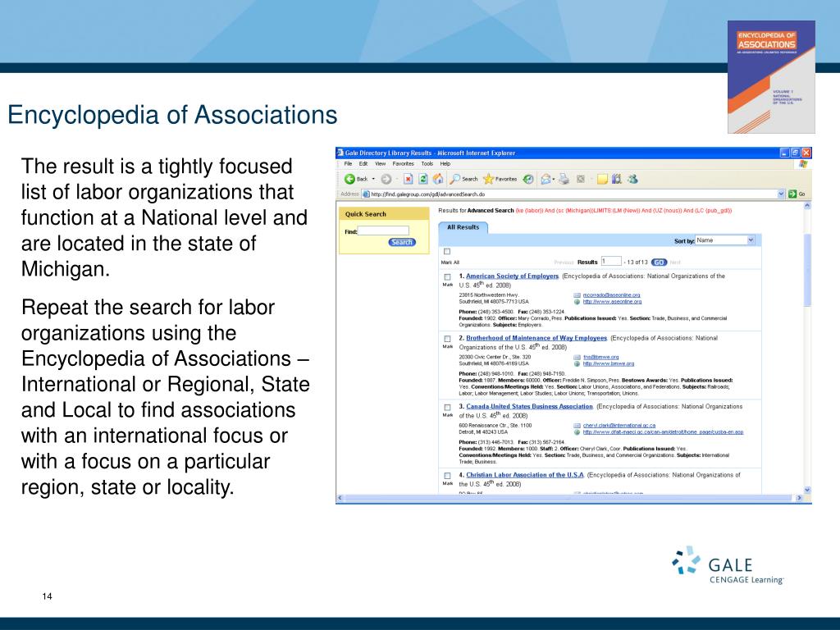Open the Back button history dropdown arrow
This screenshot has width=840, height=630.
(x=373, y=179)
